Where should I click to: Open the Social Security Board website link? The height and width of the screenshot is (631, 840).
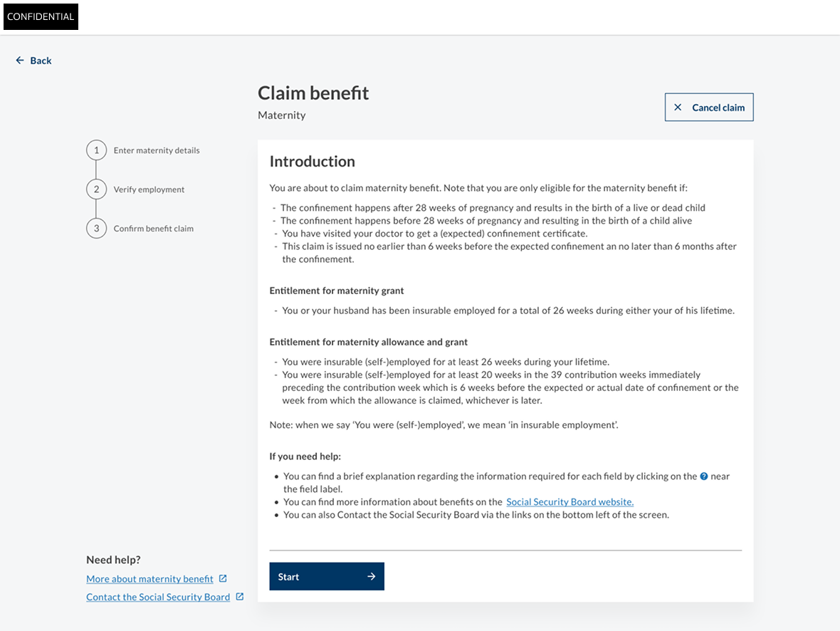(x=569, y=501)
